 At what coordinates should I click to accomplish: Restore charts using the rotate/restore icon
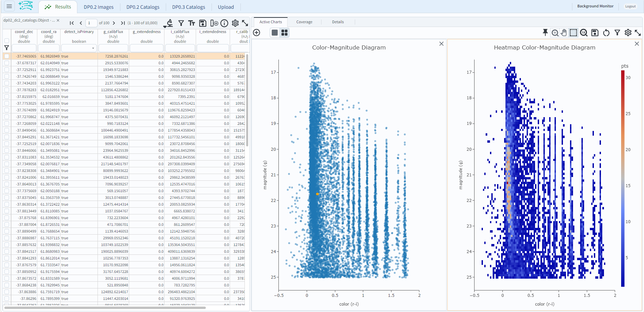click(x=606, y=33)
